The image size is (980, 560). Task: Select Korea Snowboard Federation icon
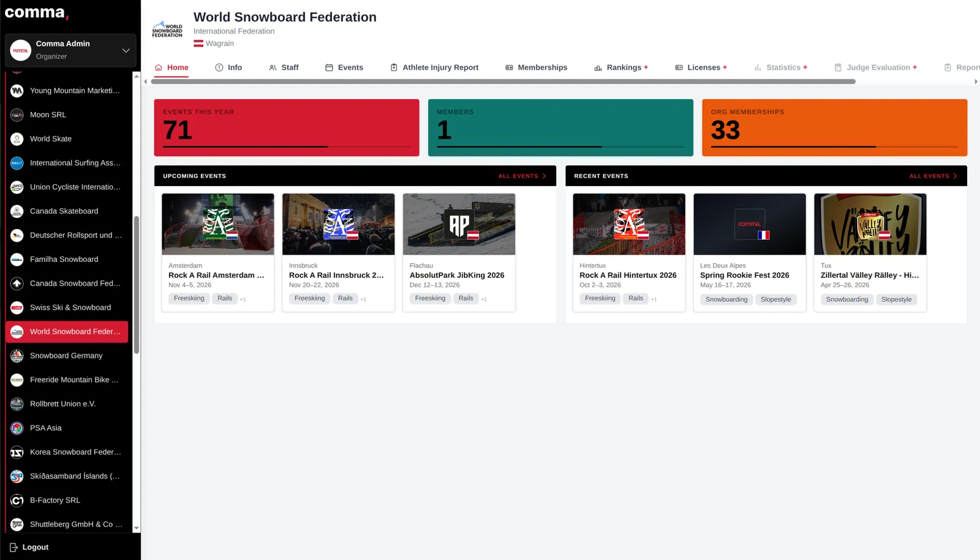[x=17, y=452]
